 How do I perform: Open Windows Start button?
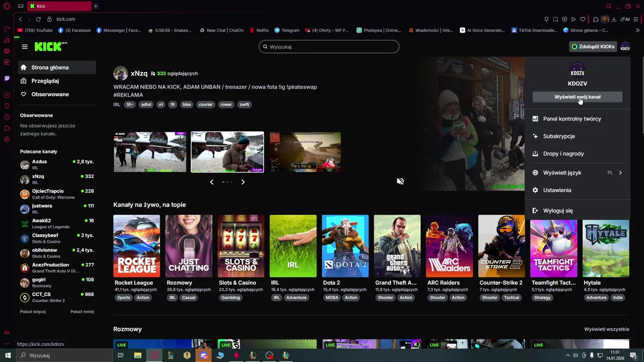[x=8, y=355]
